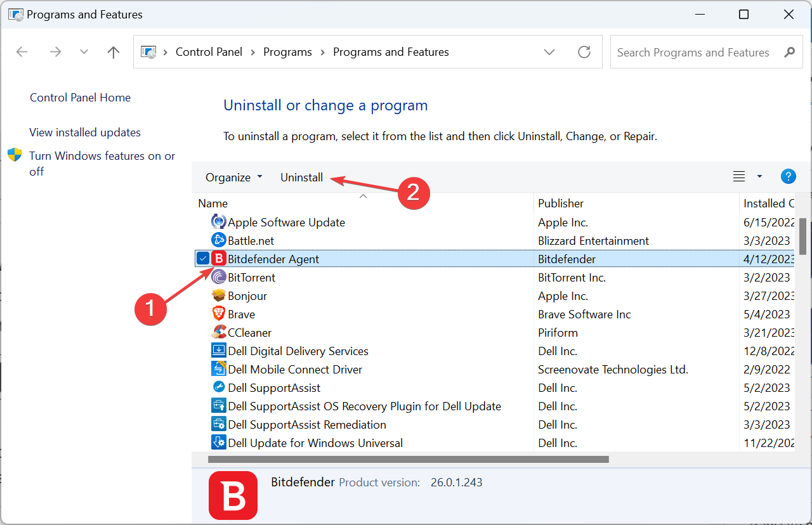Viewport: 812px width, 525px height.
Task: Click the Programs breadcrumb item
Action: click(287, 52)
